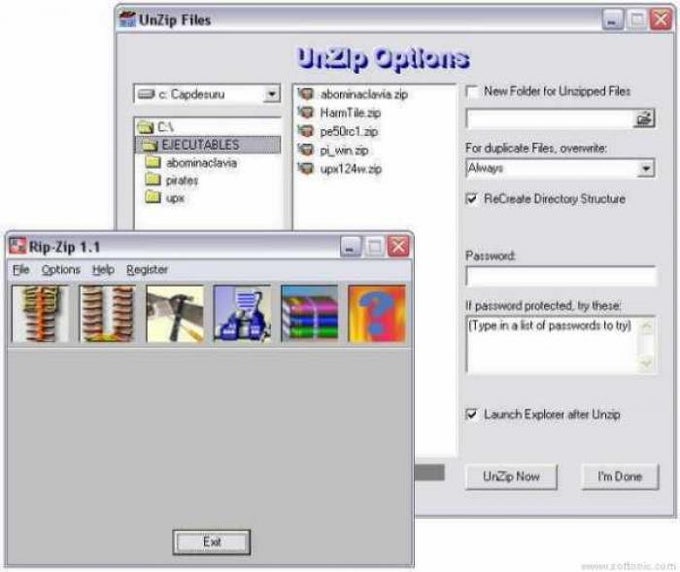The image size is (680, 572).
Task: Select upx124w.zip file name
Action: coord(351,169)
